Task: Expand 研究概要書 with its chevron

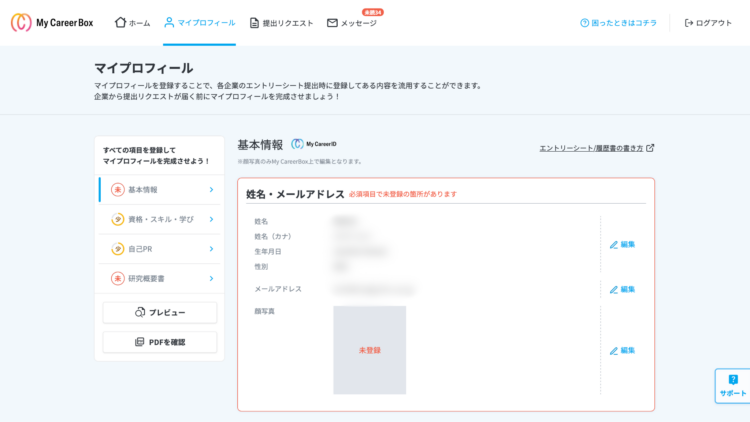Action: (x=211, y=278)
